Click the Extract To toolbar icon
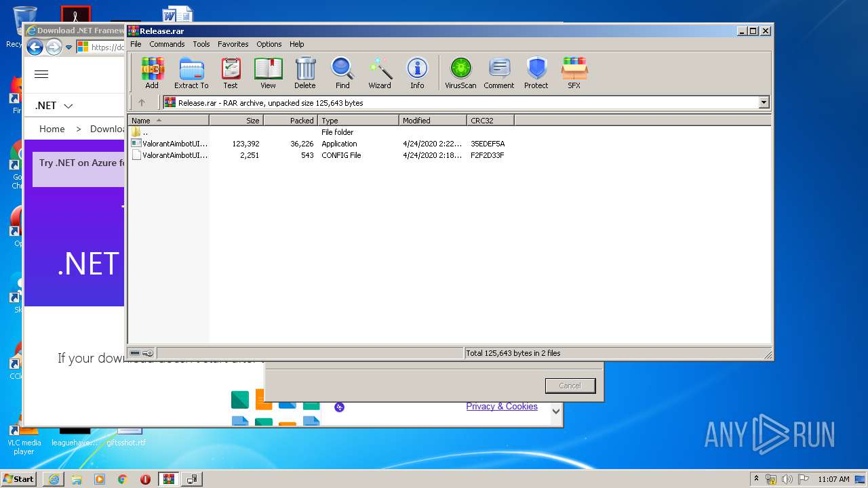The image size is (868, 488). click(191, 73)
